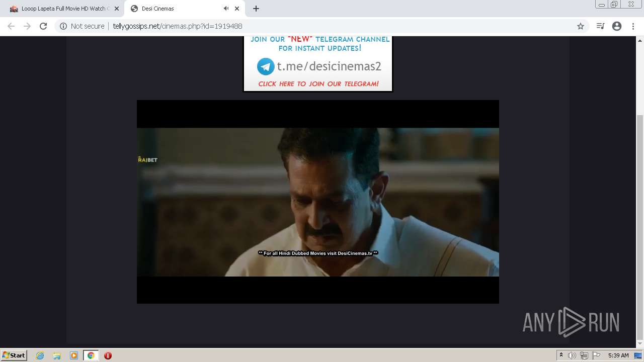Select Chrome in the taskbar
The width and height of the screenshot is (644, 362).
[x=91, y=355]
